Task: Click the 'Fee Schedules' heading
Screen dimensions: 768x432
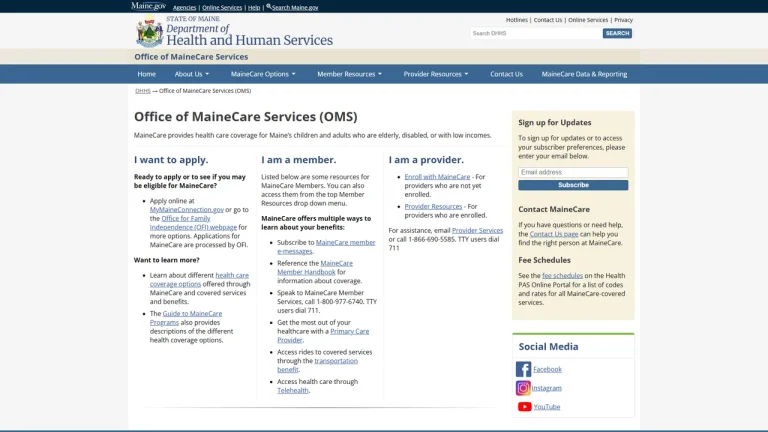Action: (544, 260)
